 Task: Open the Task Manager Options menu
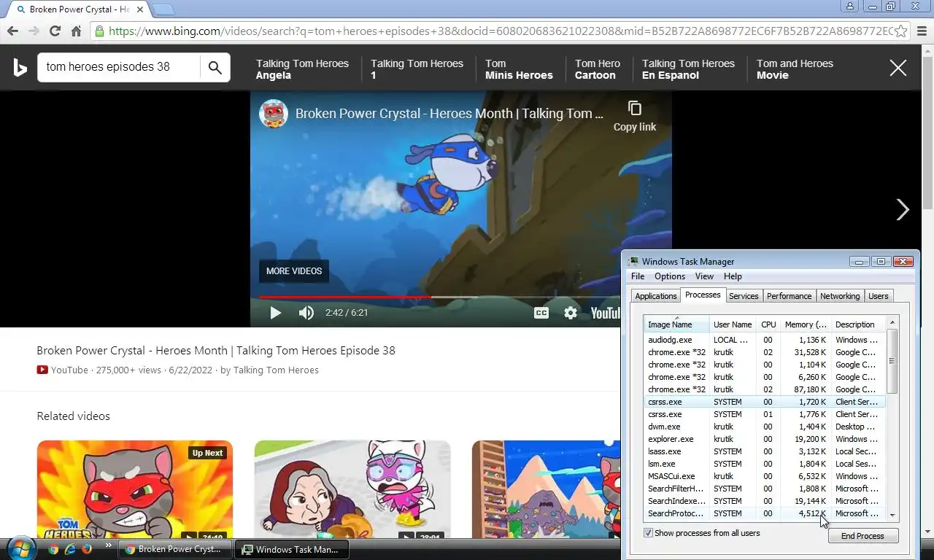point(670,276)
